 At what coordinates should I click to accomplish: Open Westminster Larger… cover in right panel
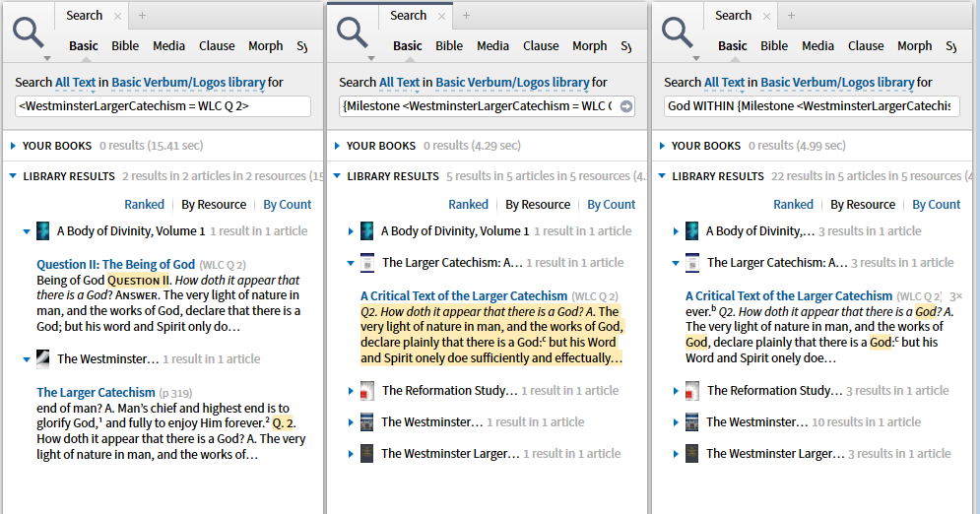[691, 453]
